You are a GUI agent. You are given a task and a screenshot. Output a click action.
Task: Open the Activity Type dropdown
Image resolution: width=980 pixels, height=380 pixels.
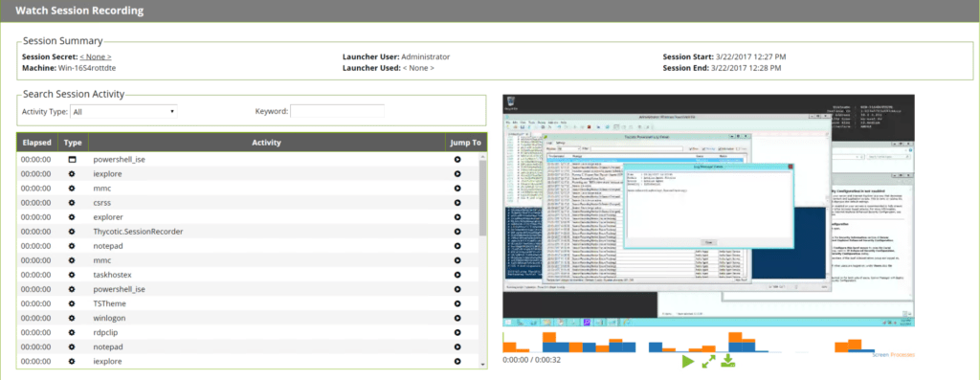coord(123,111)
